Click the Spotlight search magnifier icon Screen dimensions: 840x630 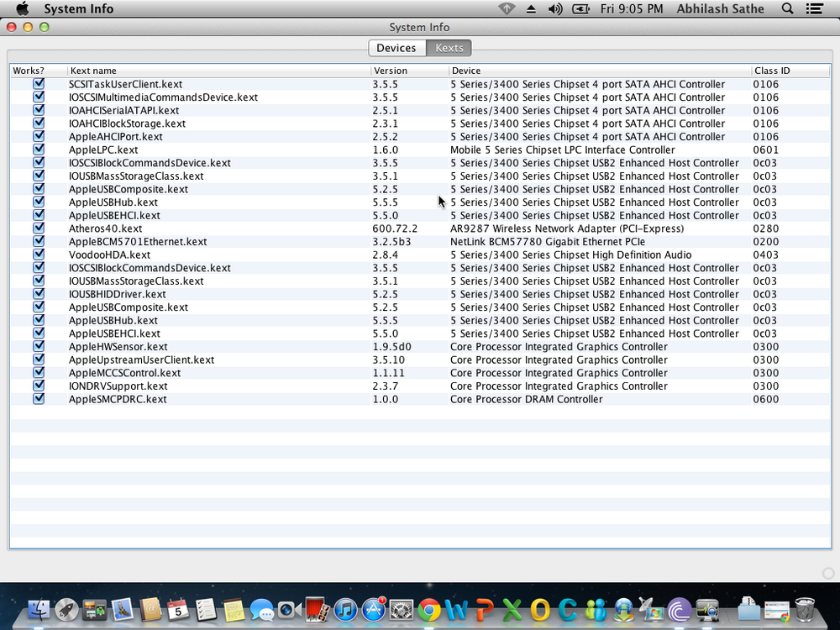pyautogui.click(x=787, y=9)
